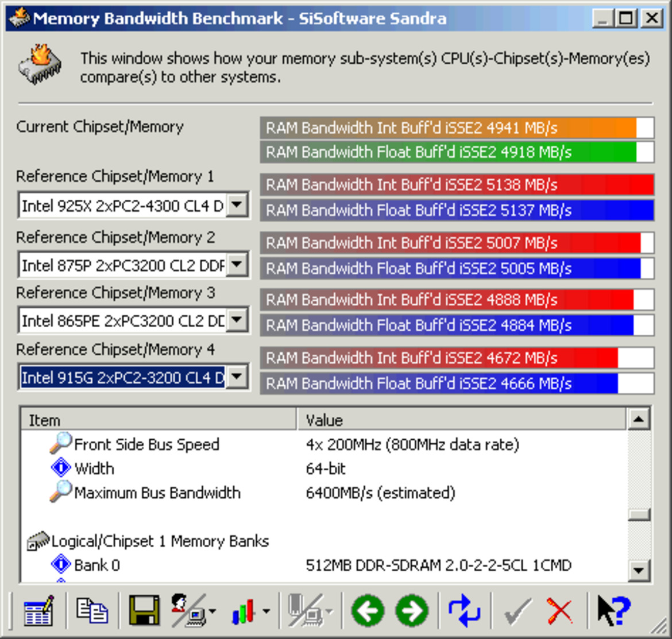Click magnifier icon beside Maximum Bus Bandwidth
The width and height of the screenshot is (672, 639).
(x=60, y=491)
